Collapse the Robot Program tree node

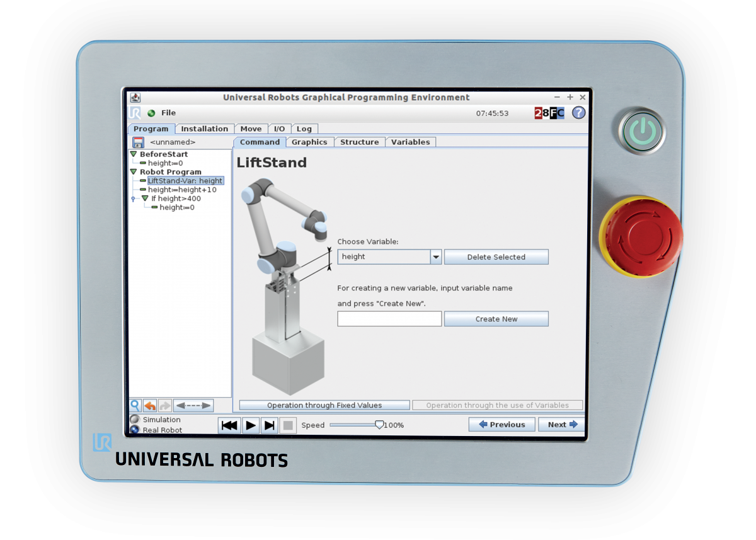[133, 172]
